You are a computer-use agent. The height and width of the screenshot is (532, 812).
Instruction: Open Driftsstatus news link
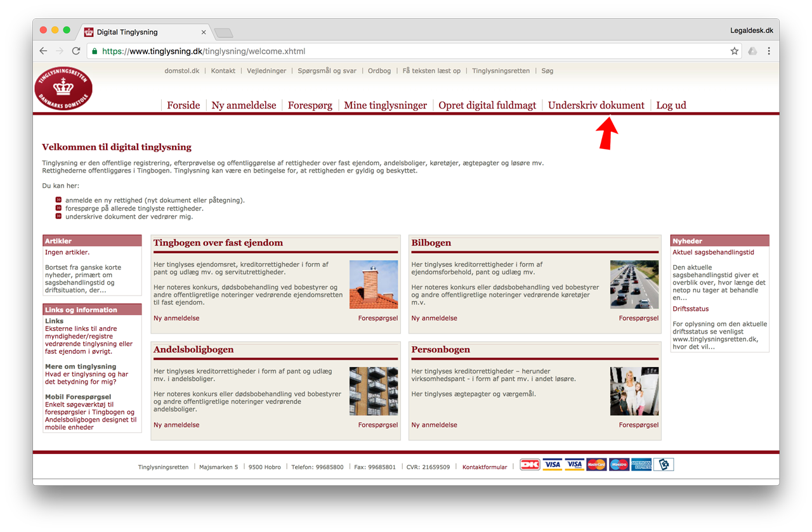click(691, 309)
